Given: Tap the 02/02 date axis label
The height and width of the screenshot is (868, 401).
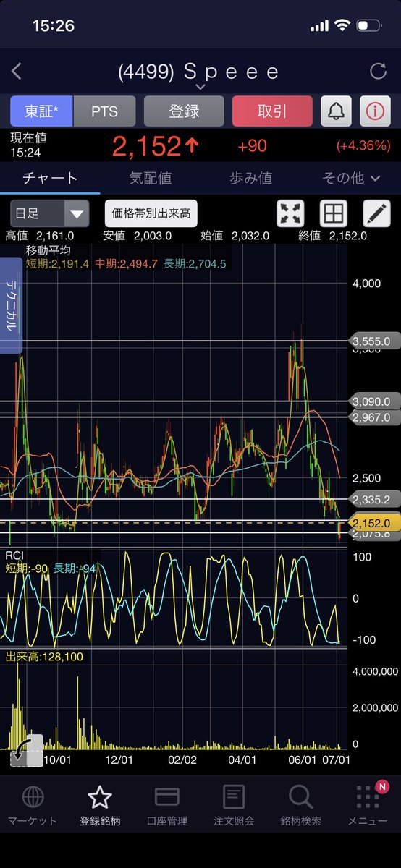Looking at the screenshot, I should 182,759.
